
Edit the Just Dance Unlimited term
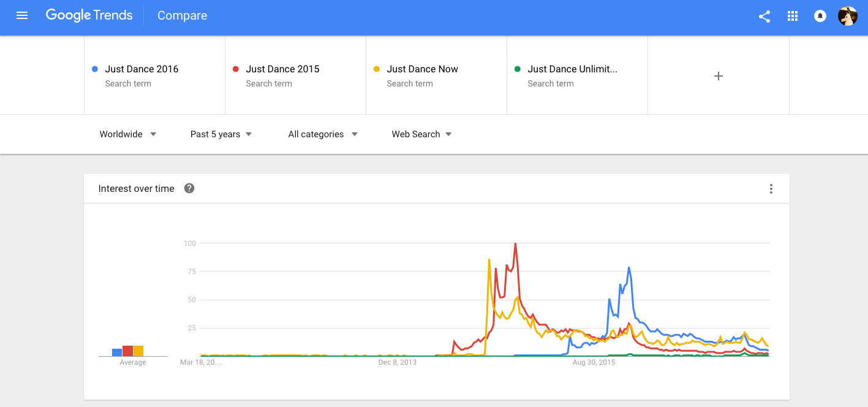(x=572, y=69)
